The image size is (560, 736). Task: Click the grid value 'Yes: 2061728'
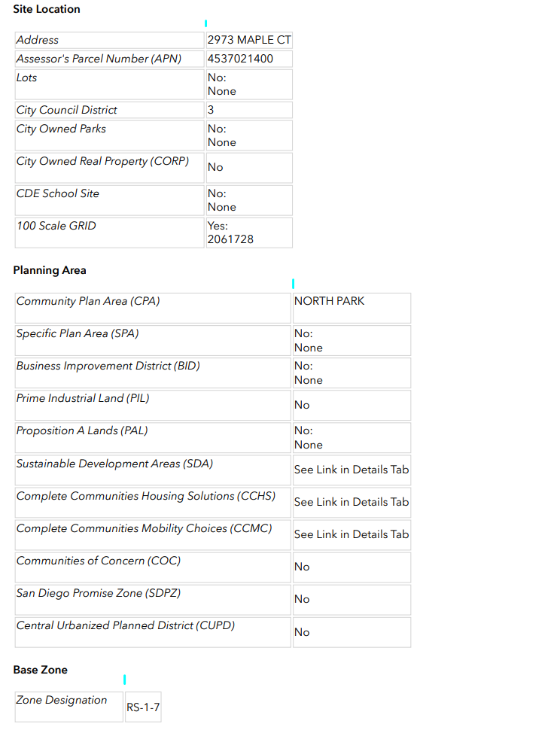[x=230, y=233]
